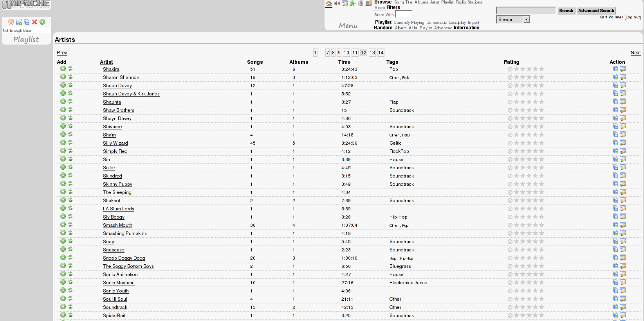The height and width of the screenshot is (321, 644).
Task: Open the Video browse menu item
Action: (380, 8)
